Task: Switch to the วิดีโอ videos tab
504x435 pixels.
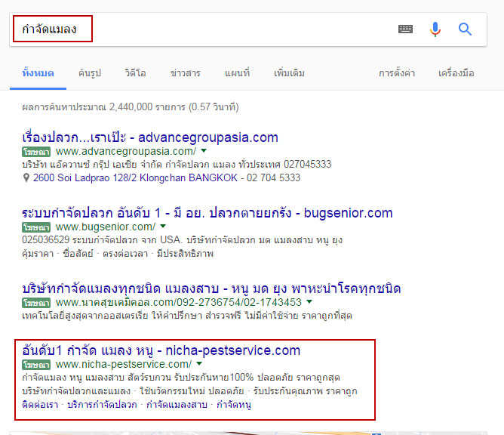Action: [x=136, y=73]
